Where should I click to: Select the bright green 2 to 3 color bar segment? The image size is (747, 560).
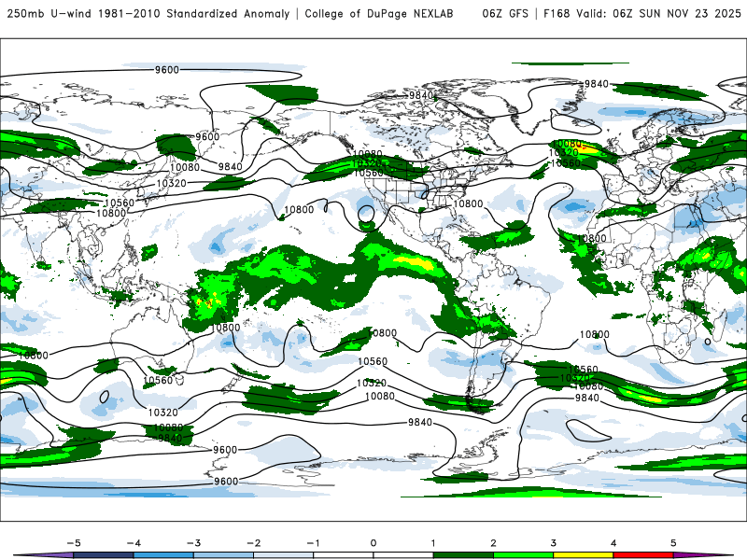click(x=524, y=555)
